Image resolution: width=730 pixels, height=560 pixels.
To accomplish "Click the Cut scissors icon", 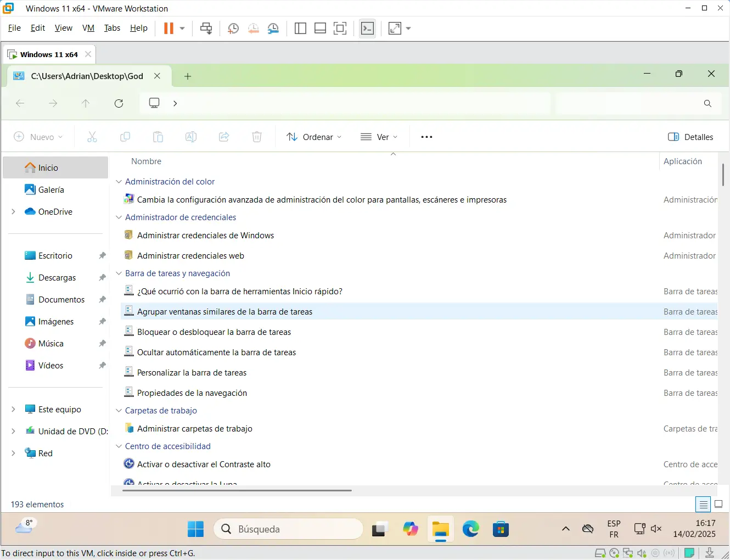I will (x=92, y=137).
